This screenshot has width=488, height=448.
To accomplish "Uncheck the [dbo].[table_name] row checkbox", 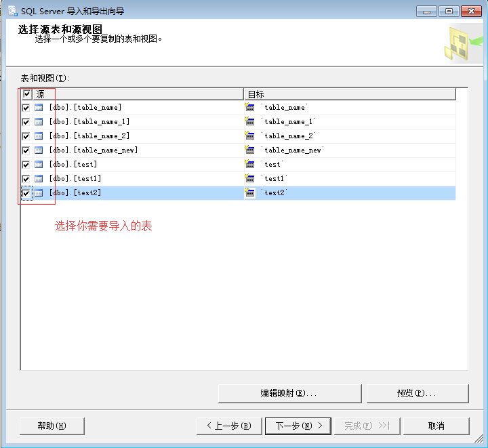I will coord(26,108).
